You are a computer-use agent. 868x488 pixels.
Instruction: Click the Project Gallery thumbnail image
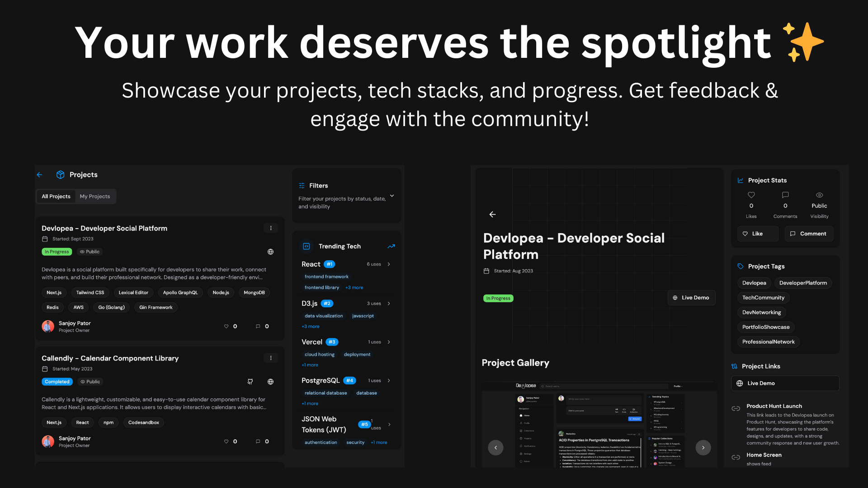(599, 429)
